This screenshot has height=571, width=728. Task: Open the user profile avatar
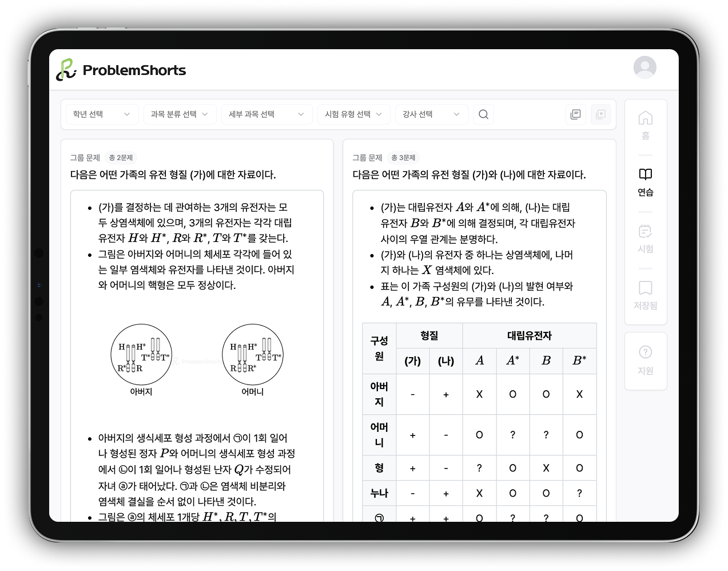click(x=645, y=68)
